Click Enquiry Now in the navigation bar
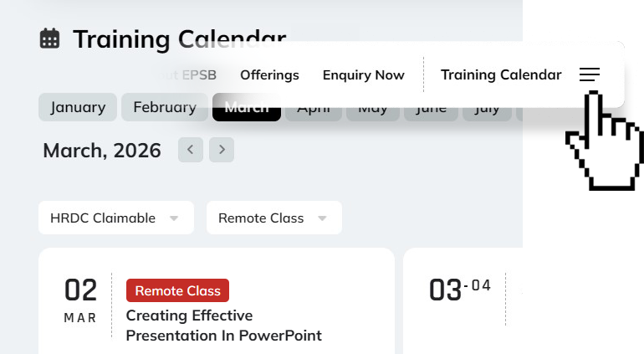The width and height of the screenshot is (644, 354). (x=363, y=75)
